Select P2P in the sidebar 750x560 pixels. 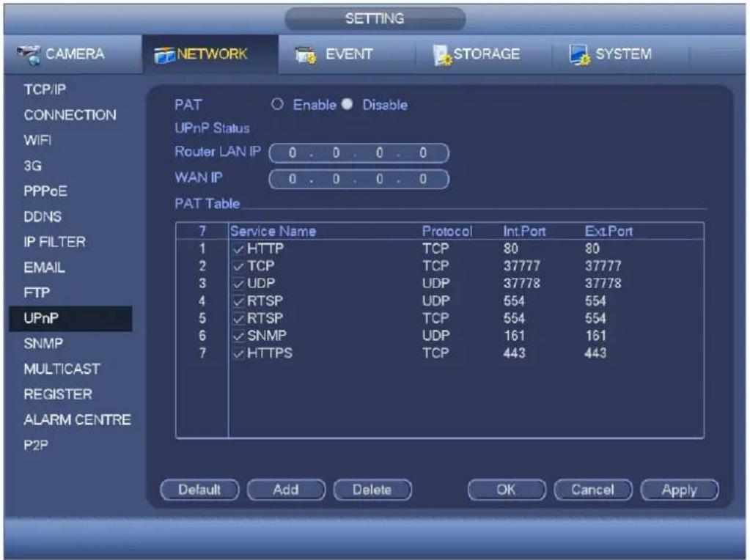pyautogui.click(x=36, y=445)
